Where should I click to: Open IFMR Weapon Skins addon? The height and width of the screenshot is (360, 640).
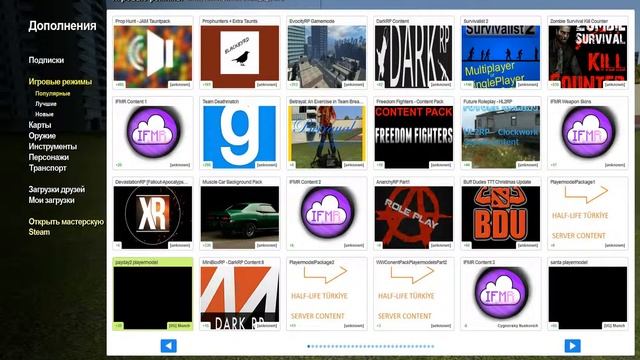point(588,133)
